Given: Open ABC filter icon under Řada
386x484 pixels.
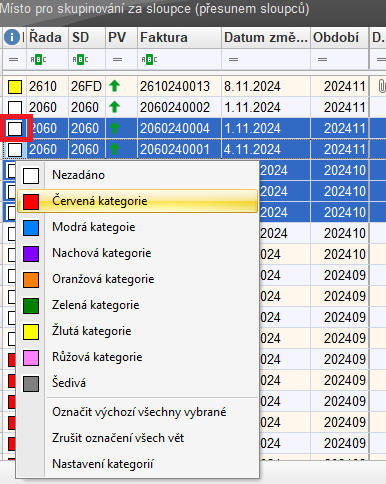Looking at the screenshot, I should pos(38,60).
